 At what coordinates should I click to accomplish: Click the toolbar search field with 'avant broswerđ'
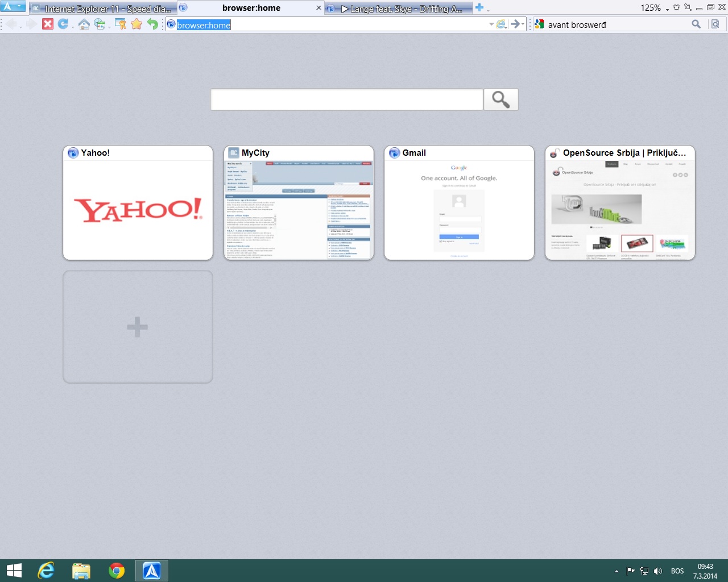(x=617, y=24)
